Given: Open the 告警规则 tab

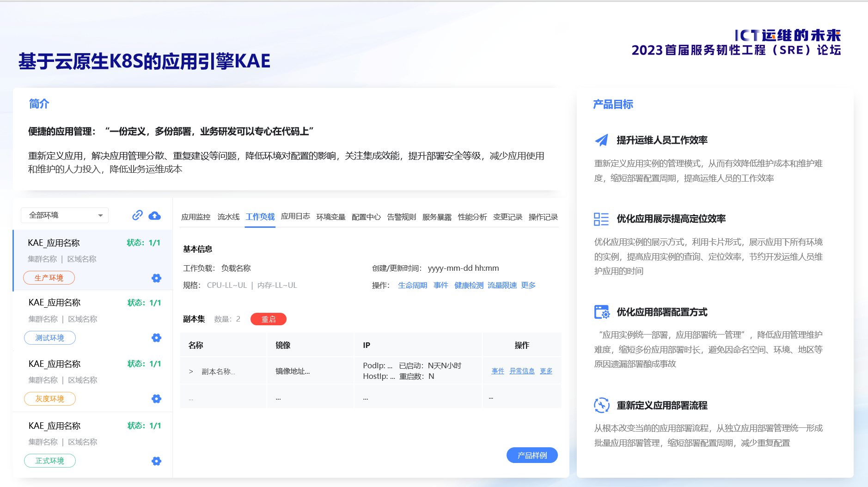Looking at the screenshot, I should point(402,217).
